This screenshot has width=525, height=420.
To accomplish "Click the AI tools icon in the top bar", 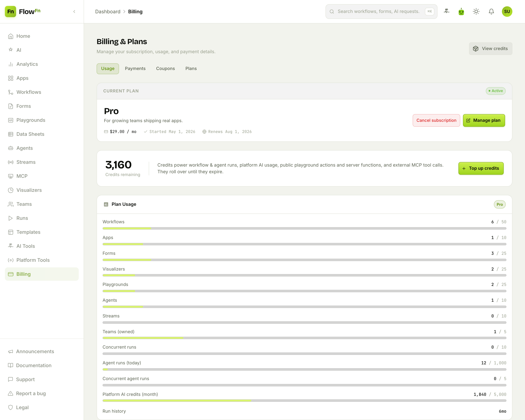I will click(x=446, y=11).
